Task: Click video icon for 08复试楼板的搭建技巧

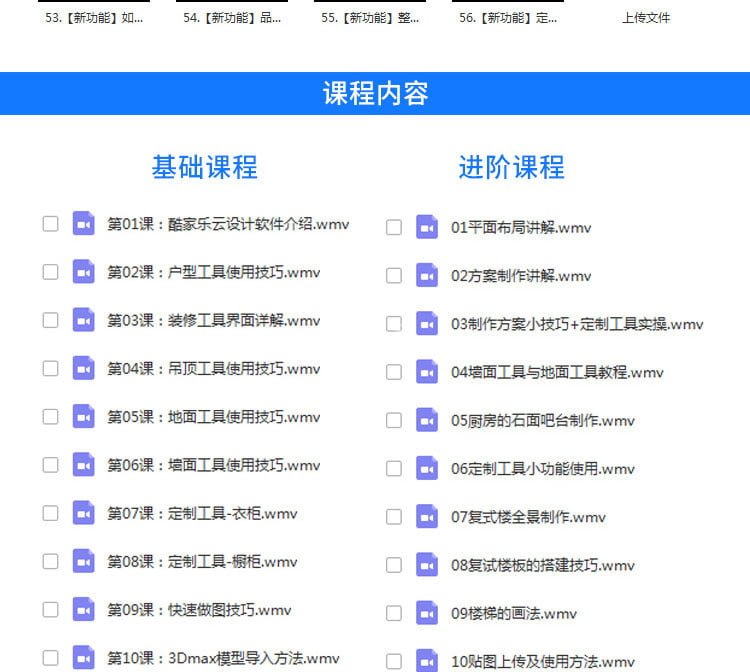Action: coord(427,565)
